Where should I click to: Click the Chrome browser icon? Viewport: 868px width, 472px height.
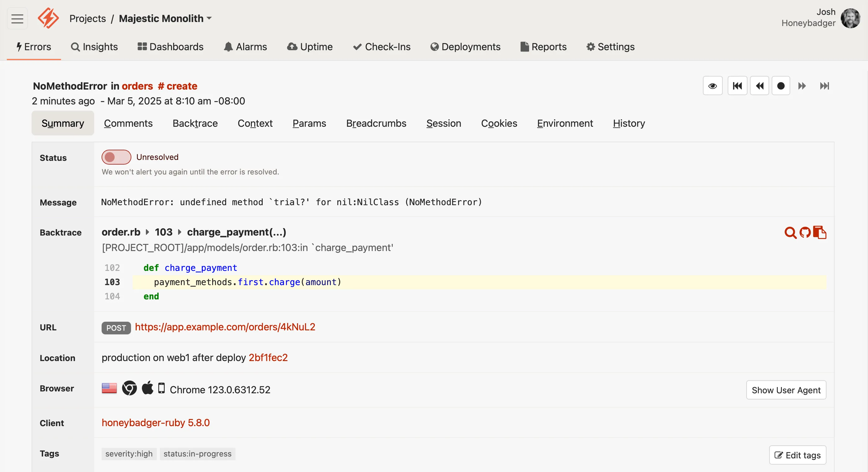tap(129, 388)
